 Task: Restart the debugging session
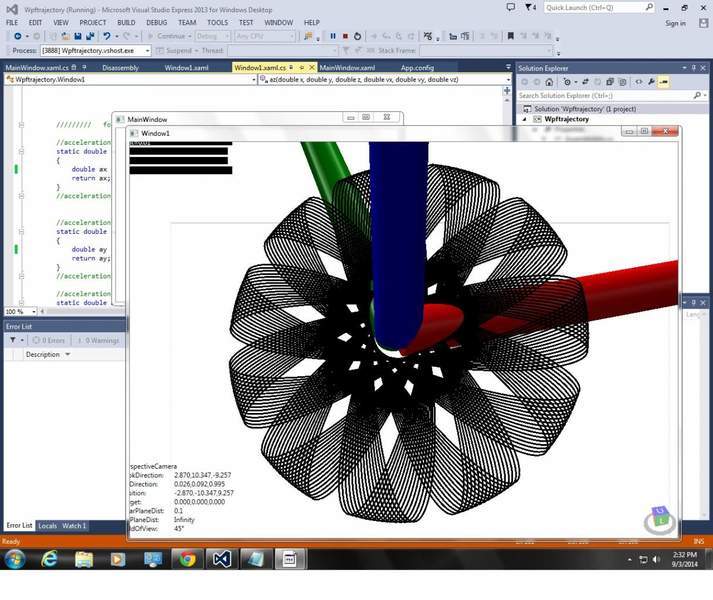[x=357, y=36]
